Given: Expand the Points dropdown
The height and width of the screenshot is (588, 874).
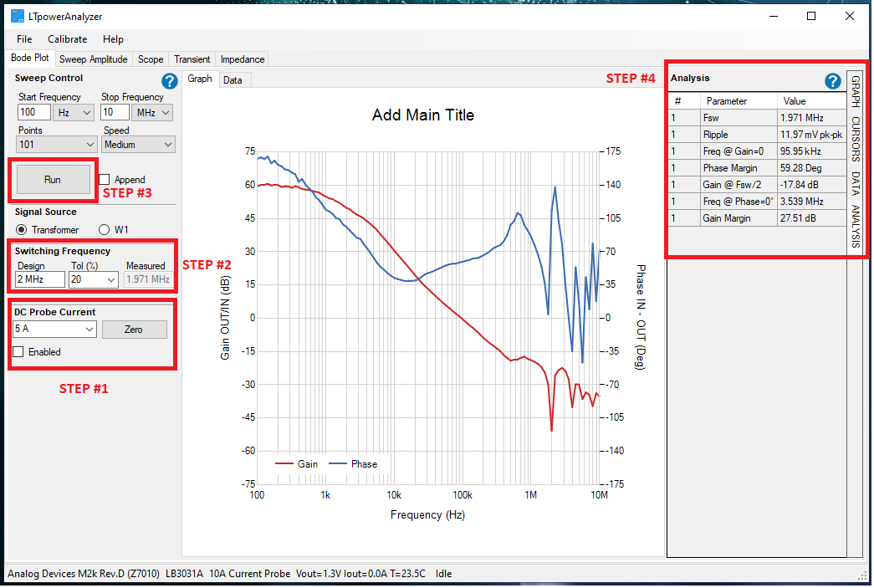Looking at the screenshot, I should pyautogui.click(x=56, y=145).
